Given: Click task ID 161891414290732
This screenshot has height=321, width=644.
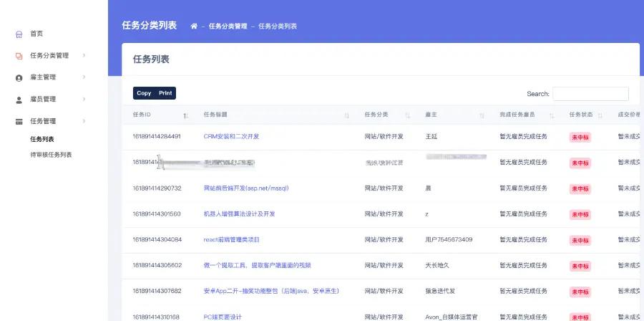Looking at the screenshot, I should pos(157,188).
